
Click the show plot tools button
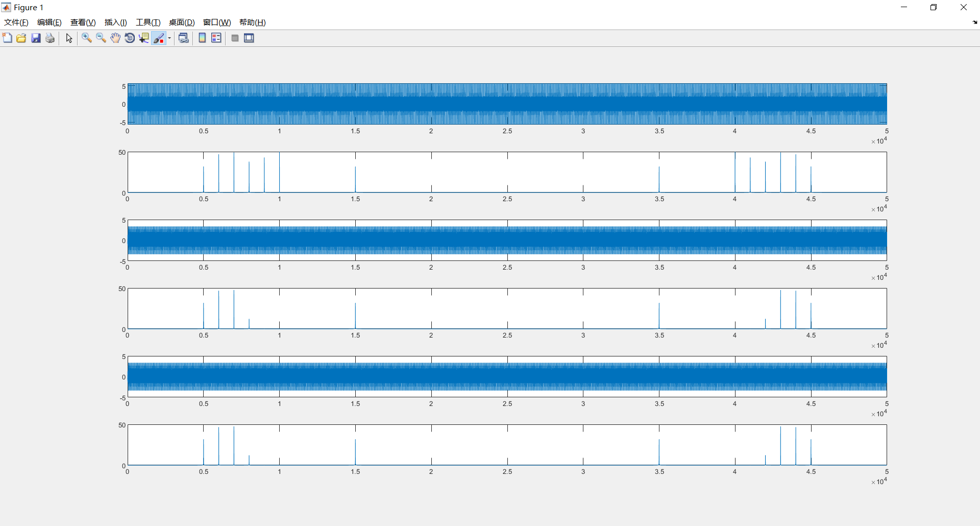click(249, 38)
